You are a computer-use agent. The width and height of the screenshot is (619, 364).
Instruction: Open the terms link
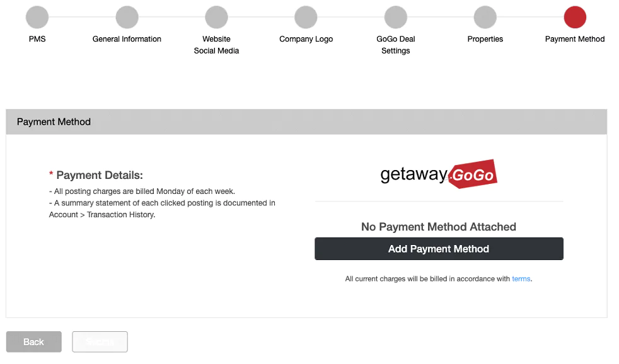[521, 279]
